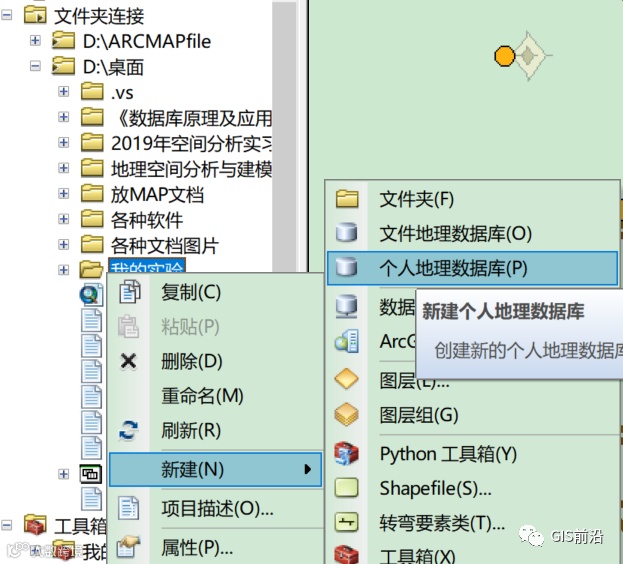Viewport: 623px width, 564px height.
Task: Click the stacked layers icon beside 图层组(G)
Action: [x=346, y=414]
